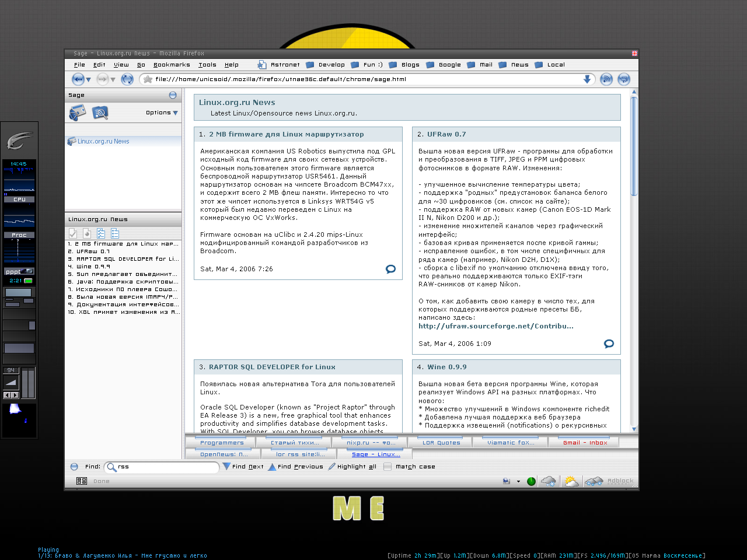Click the Sage discover feeds magnifier icon
Viewport: 747px width, 560px height.
coord(100,113)
